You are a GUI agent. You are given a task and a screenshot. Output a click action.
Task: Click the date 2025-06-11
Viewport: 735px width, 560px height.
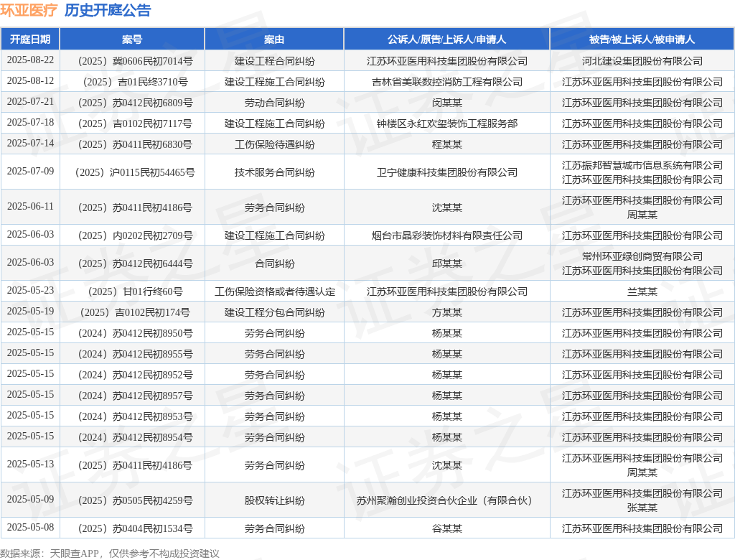(x=30, y=206)
